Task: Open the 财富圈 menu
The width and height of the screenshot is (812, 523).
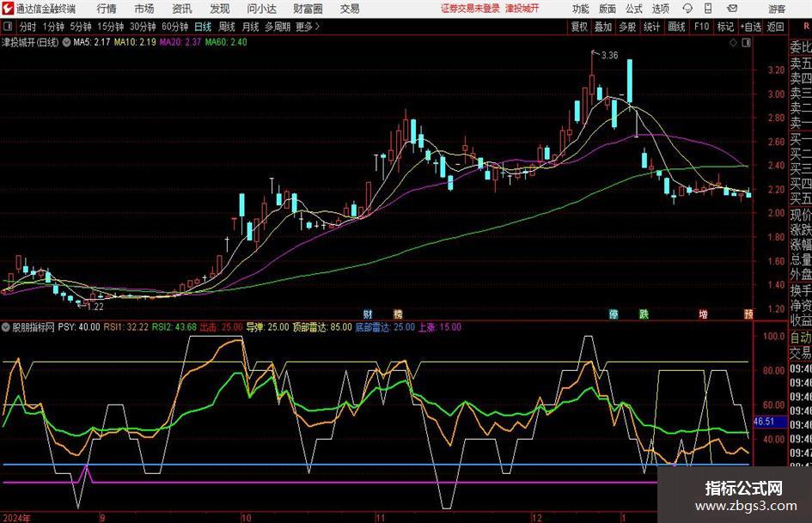Action: (x=308, y=9)
